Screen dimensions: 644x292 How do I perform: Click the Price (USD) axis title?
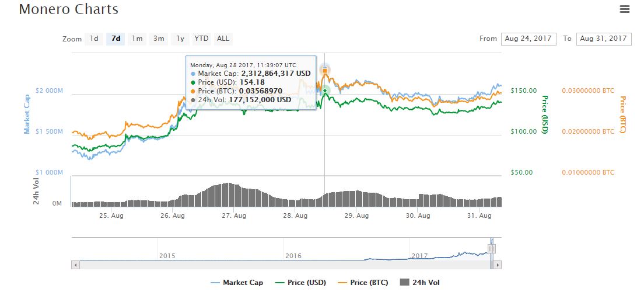[545, 114]
